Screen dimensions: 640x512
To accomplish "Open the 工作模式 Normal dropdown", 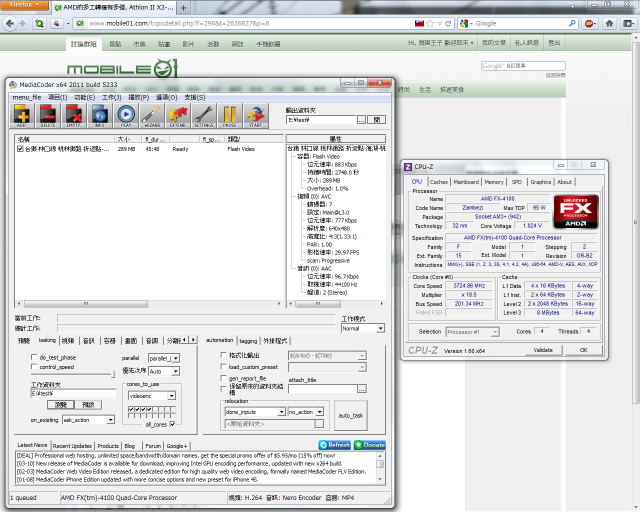I will [363, 328].
